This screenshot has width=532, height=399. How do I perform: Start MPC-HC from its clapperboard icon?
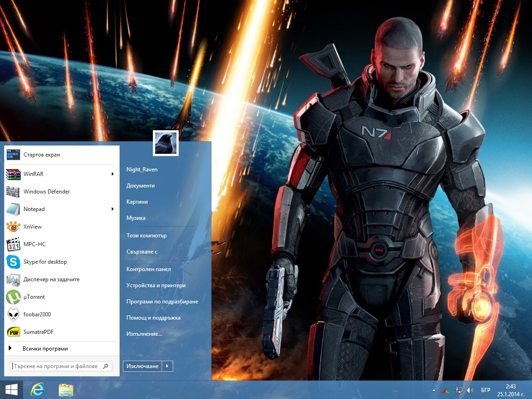click(13, 244)
